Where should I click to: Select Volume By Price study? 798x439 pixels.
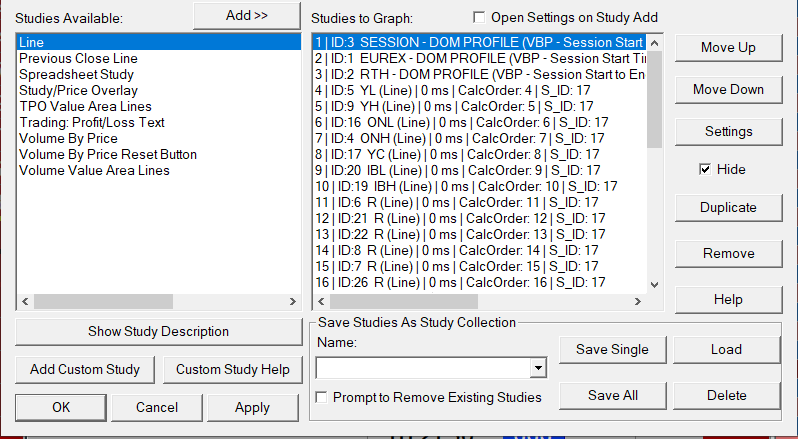(x=68, y=139)
